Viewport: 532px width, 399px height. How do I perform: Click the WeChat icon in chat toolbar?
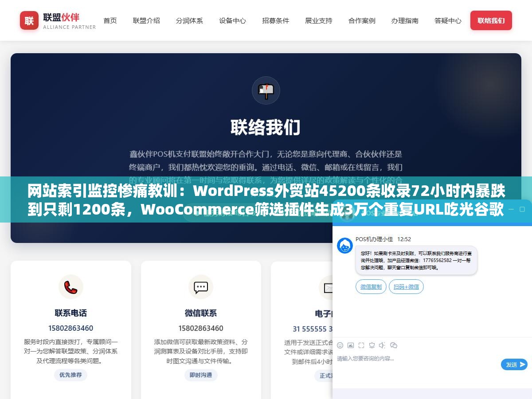394,345
